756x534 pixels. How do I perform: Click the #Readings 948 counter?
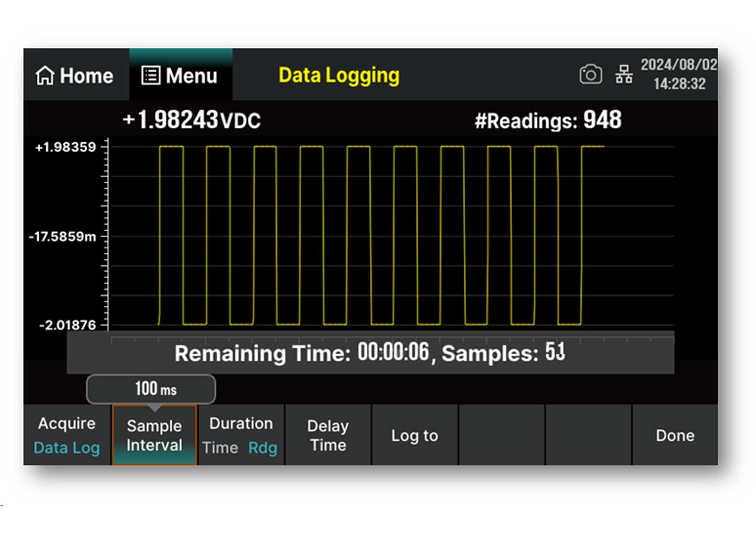click(x=548, y=120)
